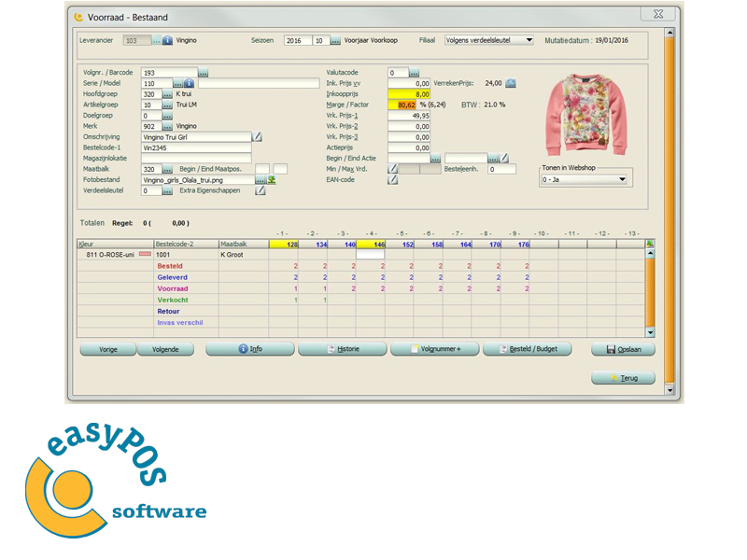Click green icon at end of size header row
The width and height of the screenshot is (747, 560).
(650, 244)
